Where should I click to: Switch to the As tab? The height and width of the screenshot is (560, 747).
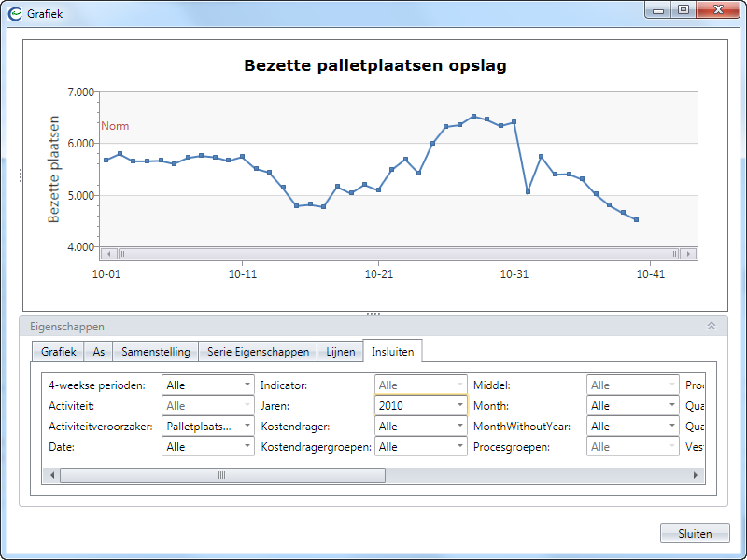point(98,352)
